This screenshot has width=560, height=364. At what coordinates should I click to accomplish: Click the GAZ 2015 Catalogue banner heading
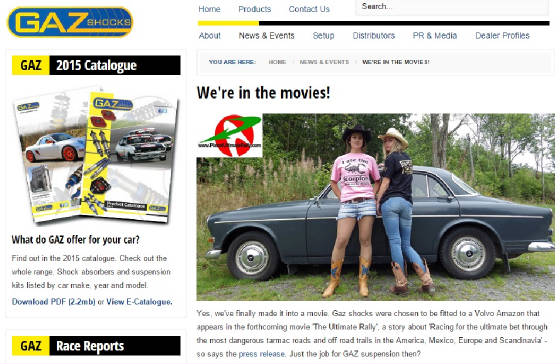pyautogui.click(x=96, y=65)
